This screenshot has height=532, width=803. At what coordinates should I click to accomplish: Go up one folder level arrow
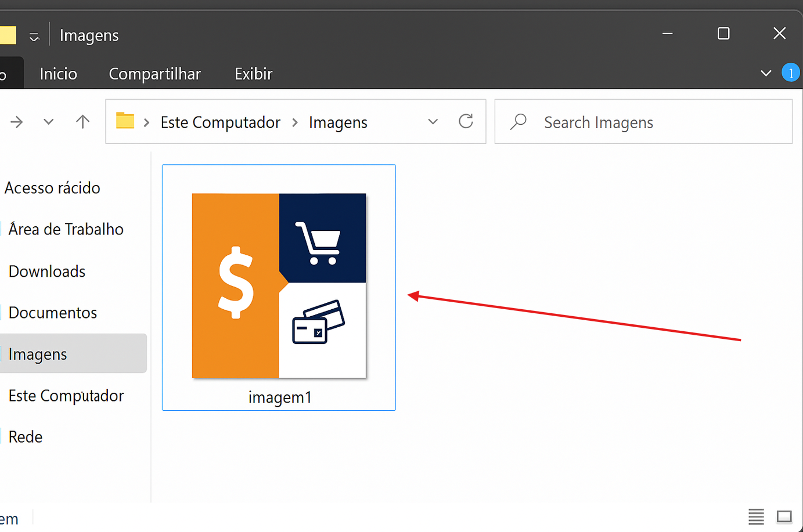(82, 121)
